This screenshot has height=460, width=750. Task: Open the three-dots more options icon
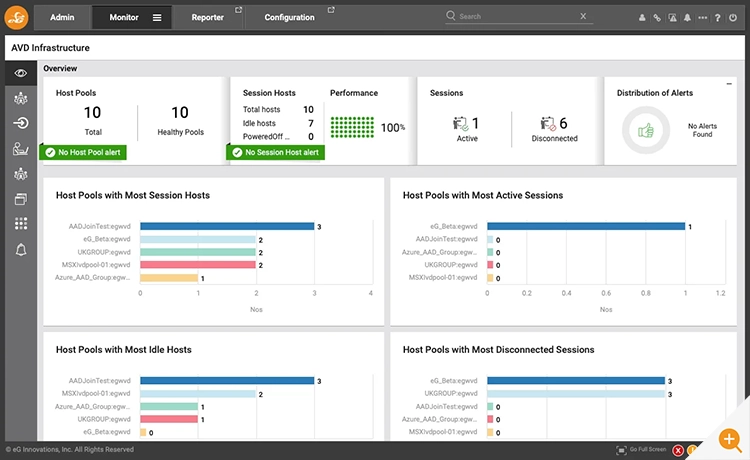(702, 18)
